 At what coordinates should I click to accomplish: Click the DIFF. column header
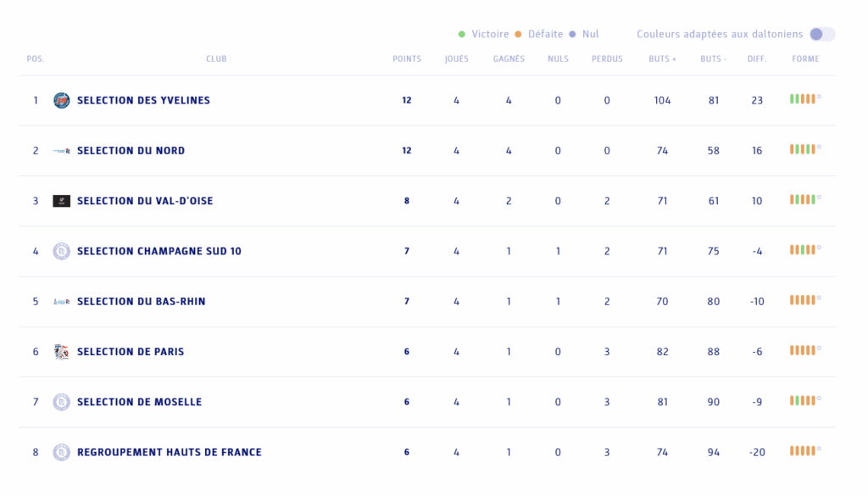[x=757, y=59]
